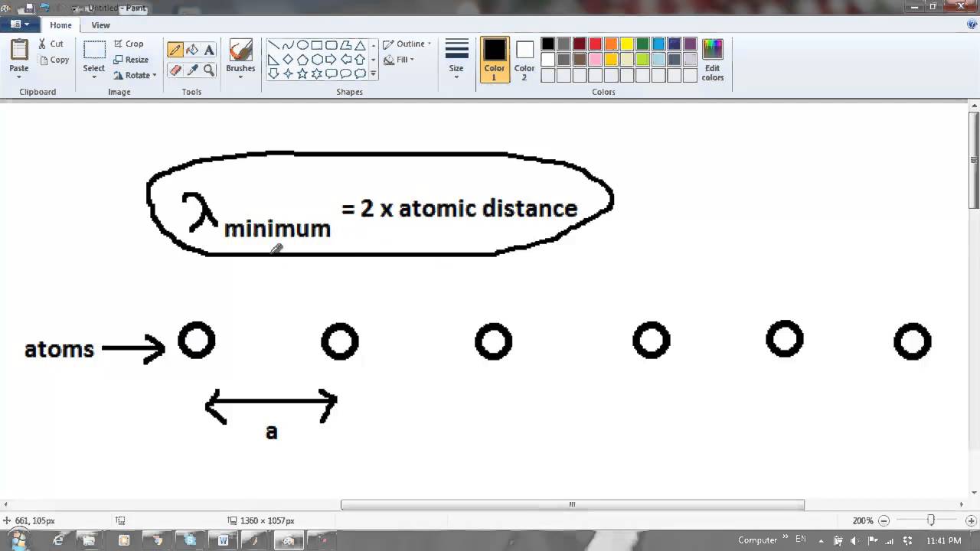
Task: Switch to the Home ribbon tab
Action: (x=60, y=25)
